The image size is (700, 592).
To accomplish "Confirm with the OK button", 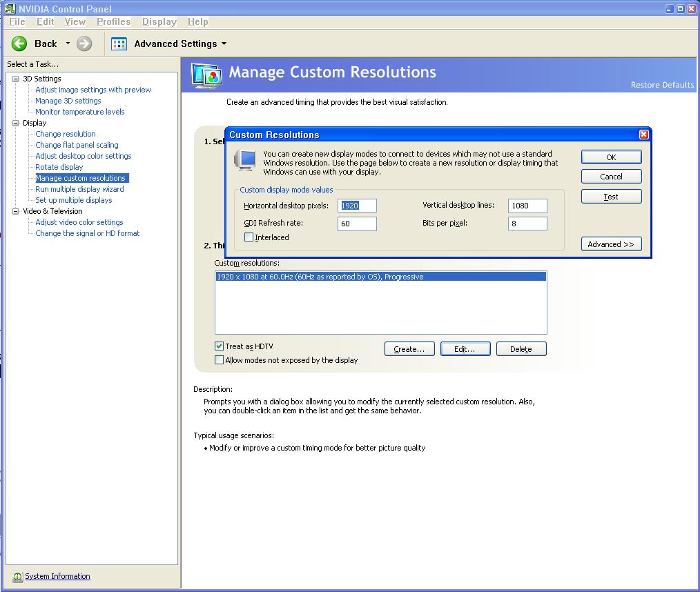I will (611, 157).
